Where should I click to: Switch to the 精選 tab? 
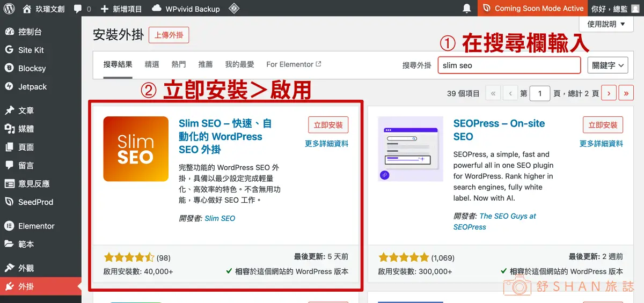[152, 64]
